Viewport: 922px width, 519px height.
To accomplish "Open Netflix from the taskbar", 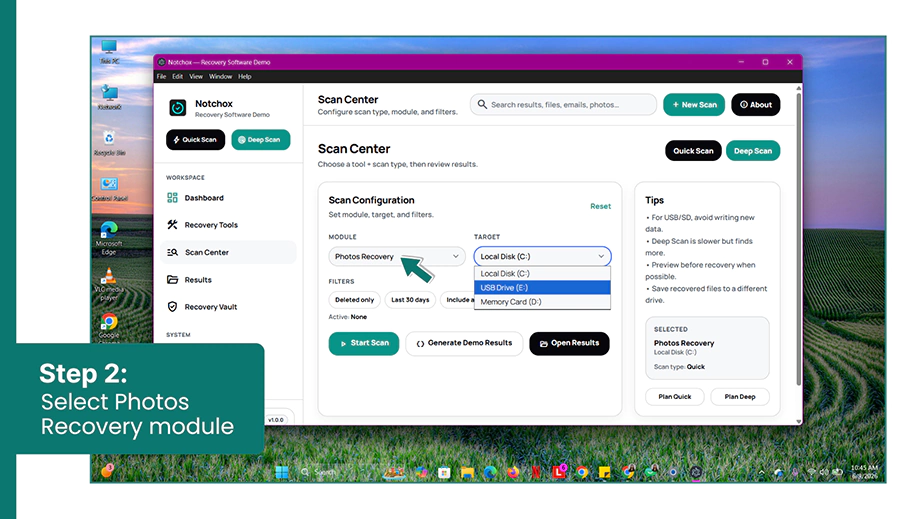I will [536, 472].
